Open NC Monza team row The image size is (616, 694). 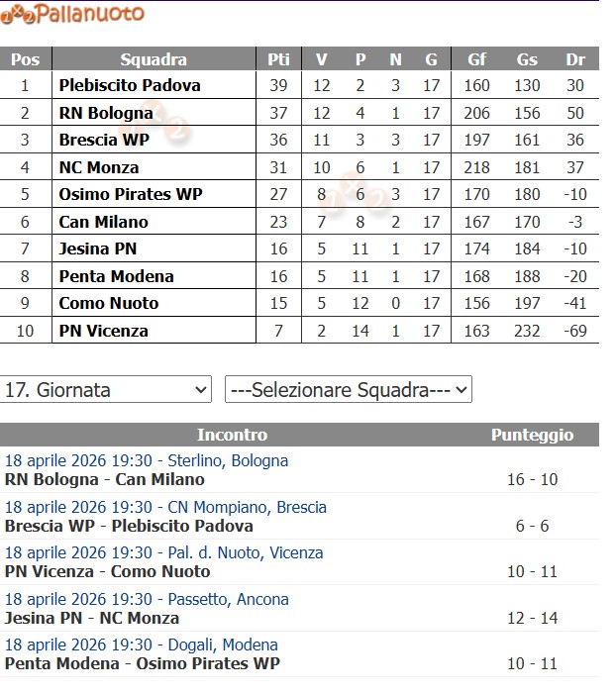click(x=98, y=167)
